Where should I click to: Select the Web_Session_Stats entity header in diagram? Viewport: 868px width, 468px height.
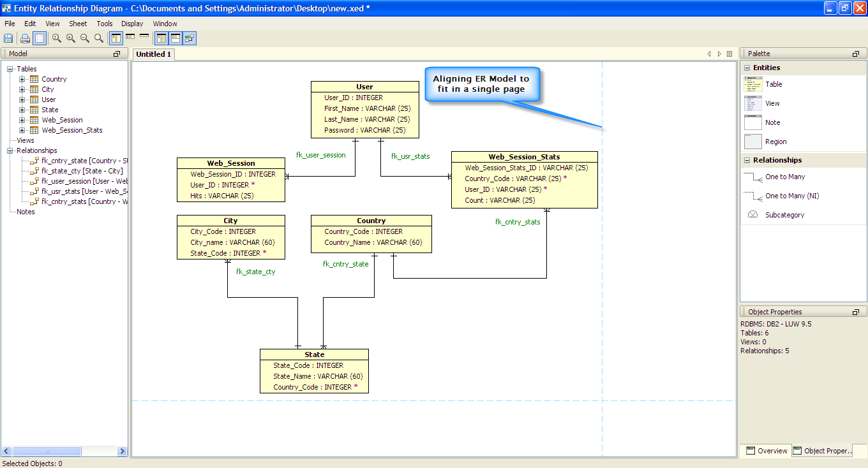[524, 157]
